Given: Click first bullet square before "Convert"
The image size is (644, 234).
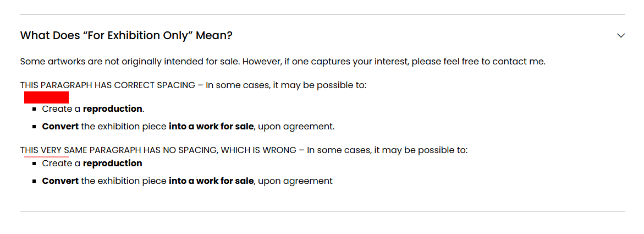Looking at the screenshot, I should [35, 127].
